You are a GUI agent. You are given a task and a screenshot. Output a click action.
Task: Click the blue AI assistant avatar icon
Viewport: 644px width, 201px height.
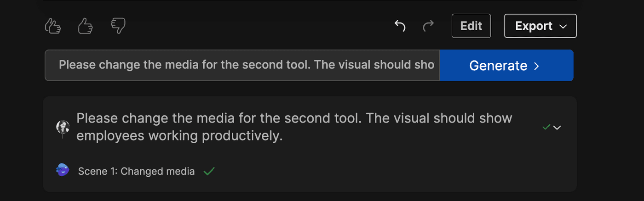point(63,171)
